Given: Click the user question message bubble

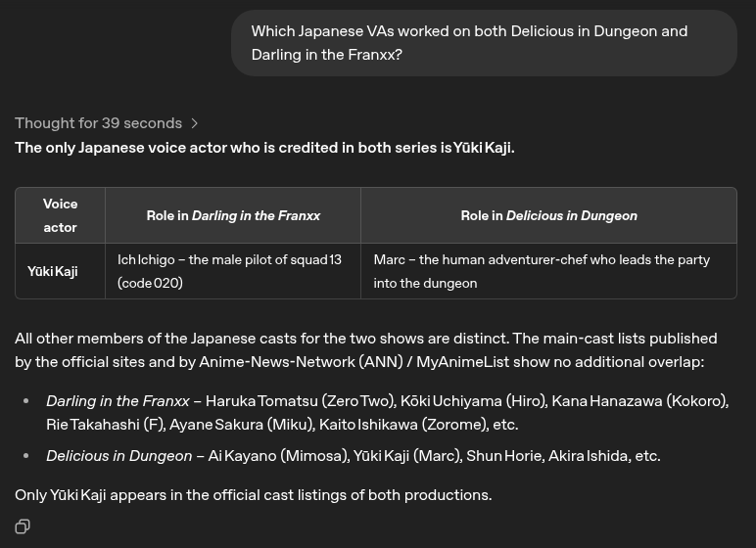Looking at the screenshot, I should [484, 43].
